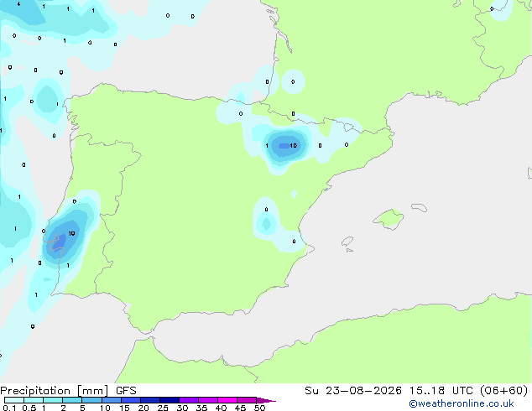Click the over-50 arrow tip of legend
The width and height of the screenshot is (532, 411).
[x=266, y=400]
